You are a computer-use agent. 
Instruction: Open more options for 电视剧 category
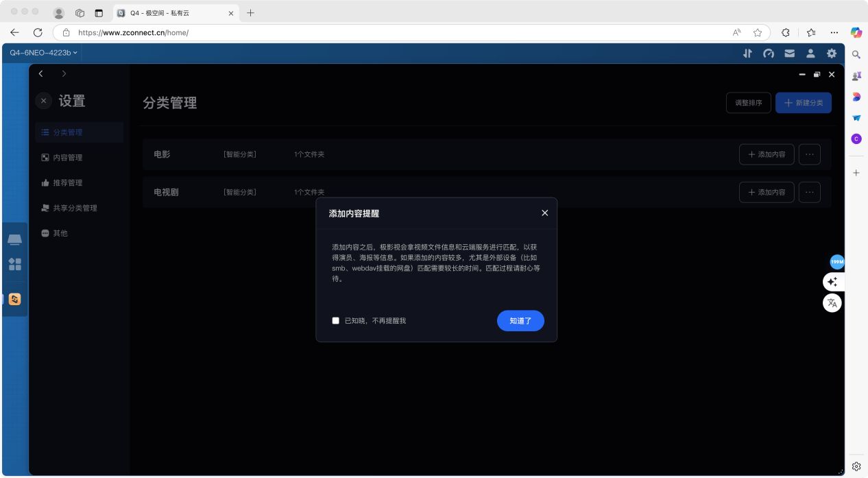click(810, 192)
